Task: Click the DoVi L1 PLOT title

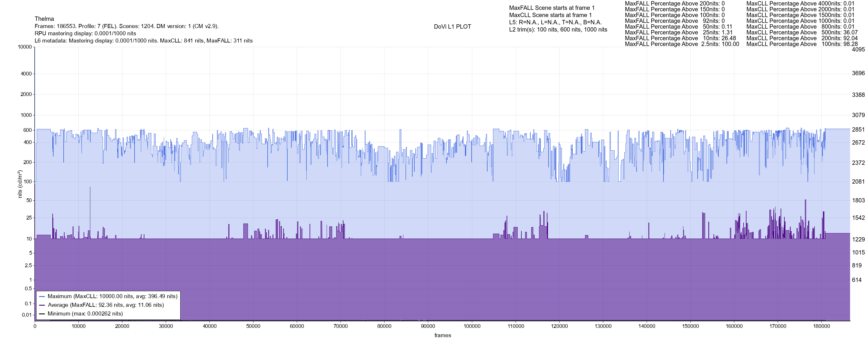Action: (x=452, y=27)
